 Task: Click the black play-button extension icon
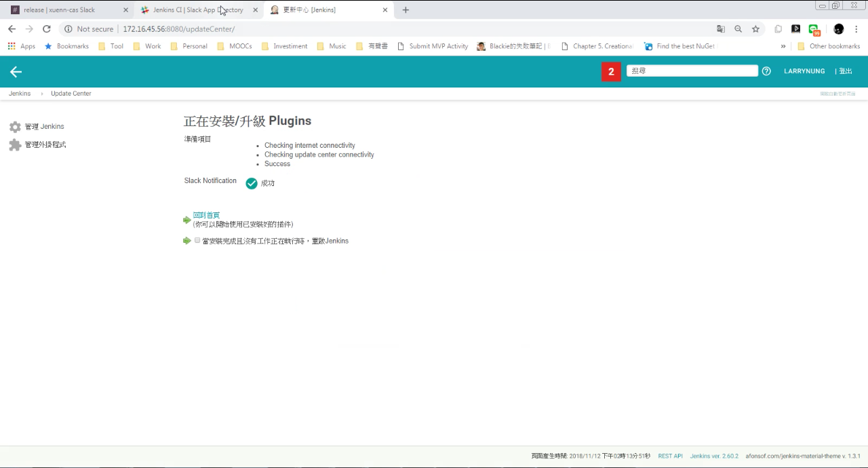(x=796, y=29)
